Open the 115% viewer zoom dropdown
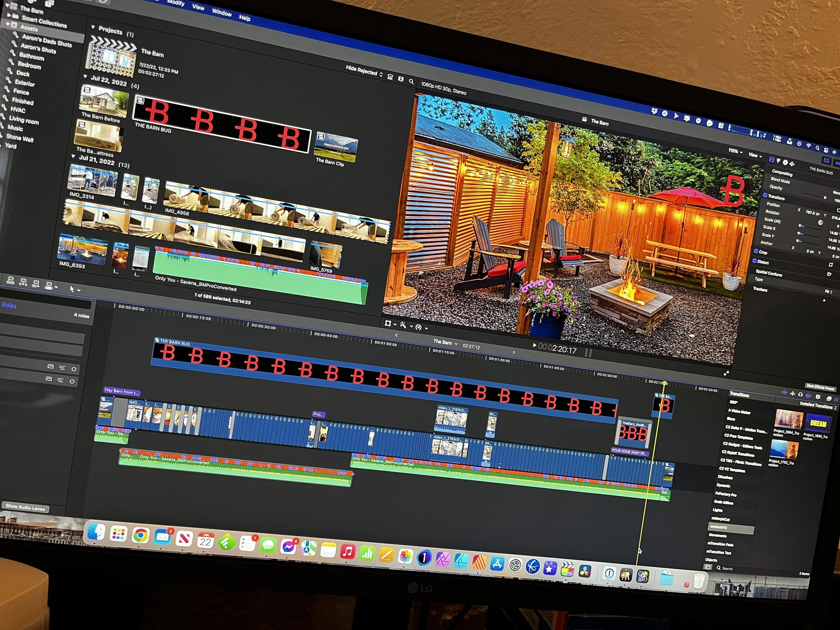The image size is (840, 630). pos(735,151)
